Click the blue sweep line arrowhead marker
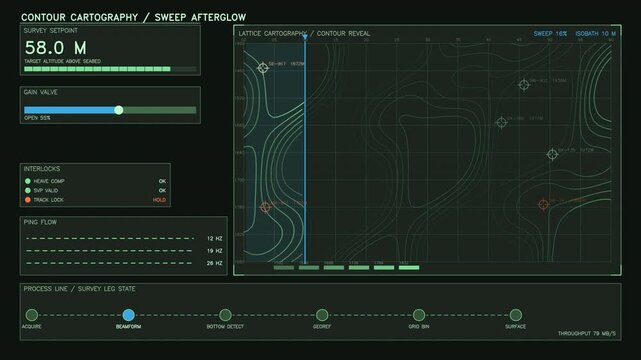Screen dimensions: 641x360 click(x=305, y=37)
